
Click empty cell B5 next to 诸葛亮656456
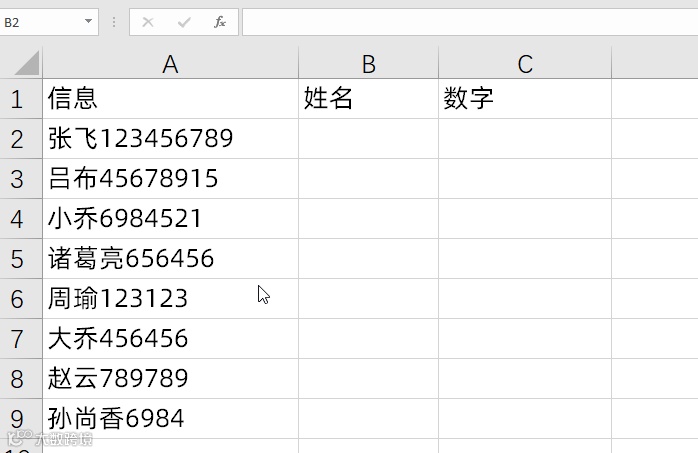tap(369, 259)
